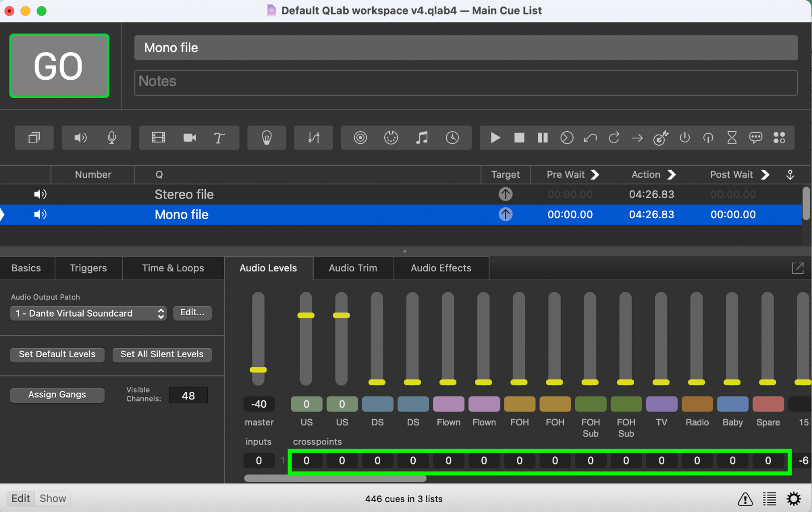Switch to the Audio Trim tab
Screen dimensions: 812x512
[x=353, y=268]
